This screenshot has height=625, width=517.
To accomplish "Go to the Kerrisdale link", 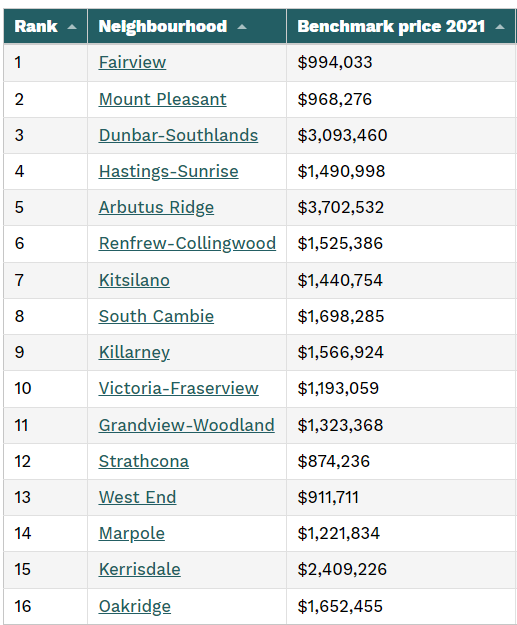I will click(x=140, y=569).
